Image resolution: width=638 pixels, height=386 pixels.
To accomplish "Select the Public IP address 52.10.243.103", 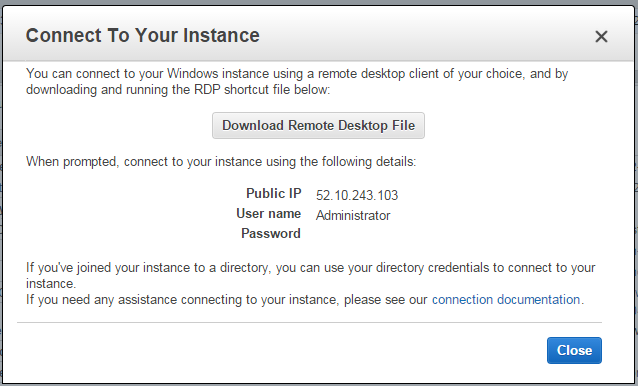I will [357, 196].
